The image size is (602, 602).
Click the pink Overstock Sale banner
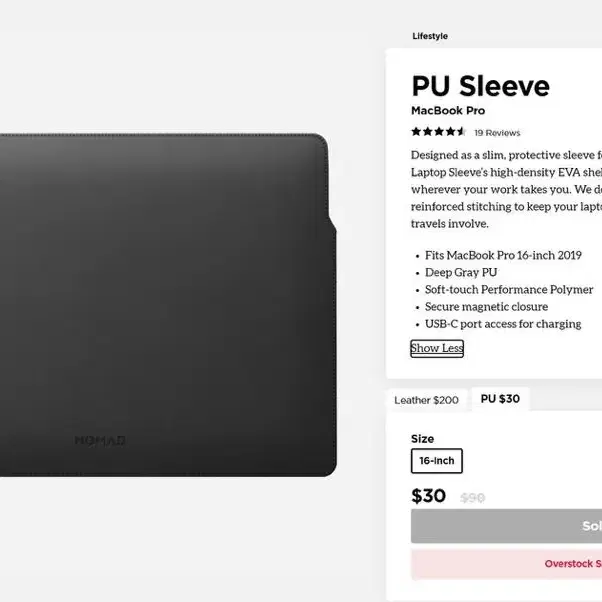(x=506, y=564)
